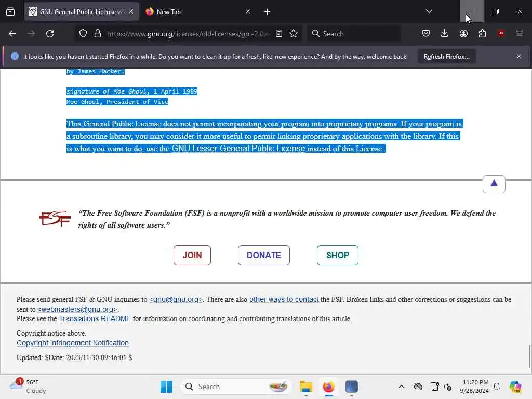Open Copyright Infringement Notification link
This screenshot has height=399, width=532.
click(x=73, y=343)
